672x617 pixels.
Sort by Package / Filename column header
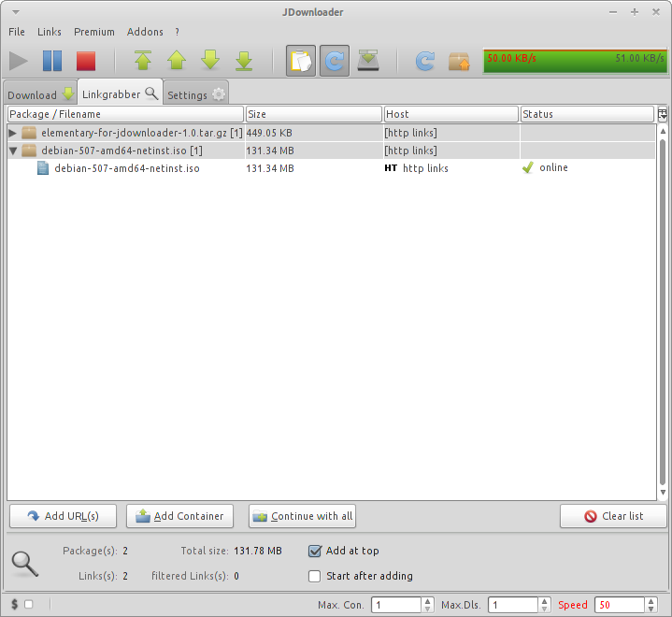pos(125,114)
